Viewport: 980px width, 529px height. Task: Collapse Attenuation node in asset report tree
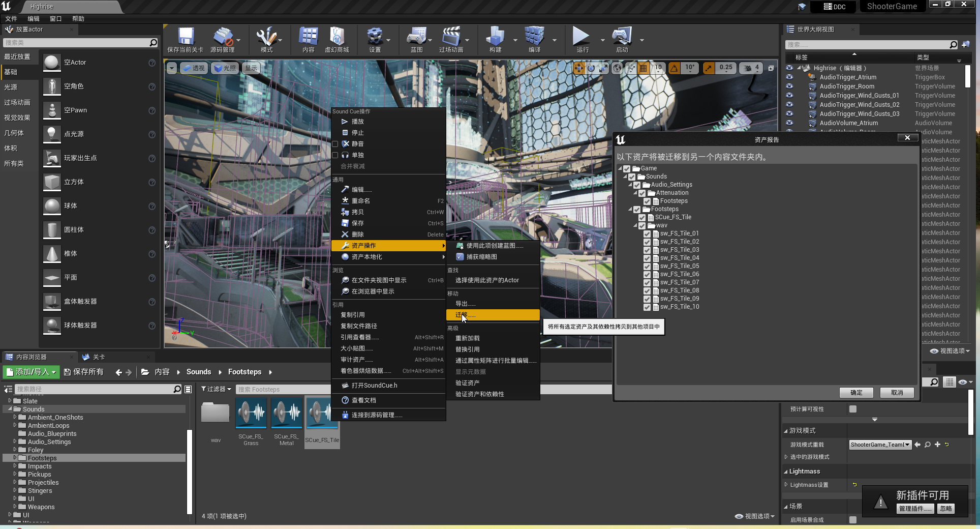tap(635, 193)
